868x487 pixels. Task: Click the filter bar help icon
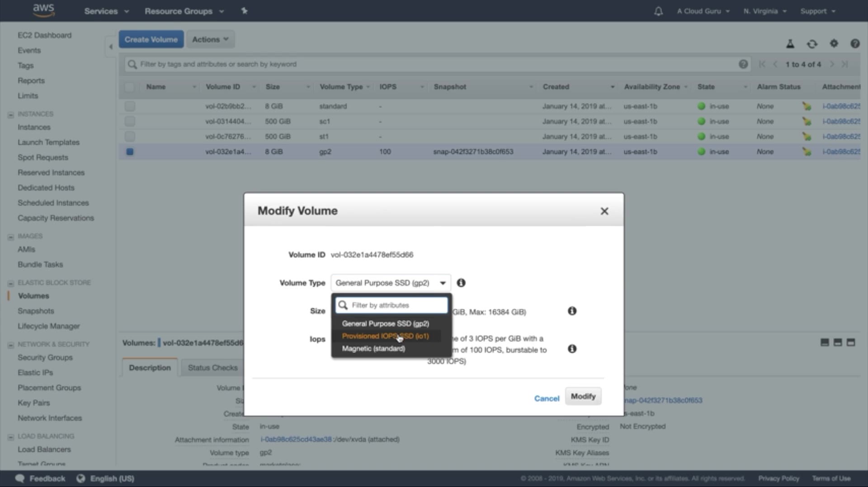(743, 64)
